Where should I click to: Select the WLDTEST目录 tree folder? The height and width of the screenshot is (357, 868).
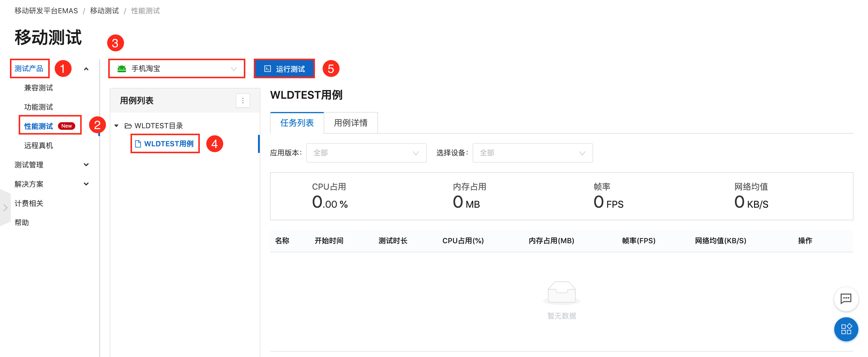158,126
